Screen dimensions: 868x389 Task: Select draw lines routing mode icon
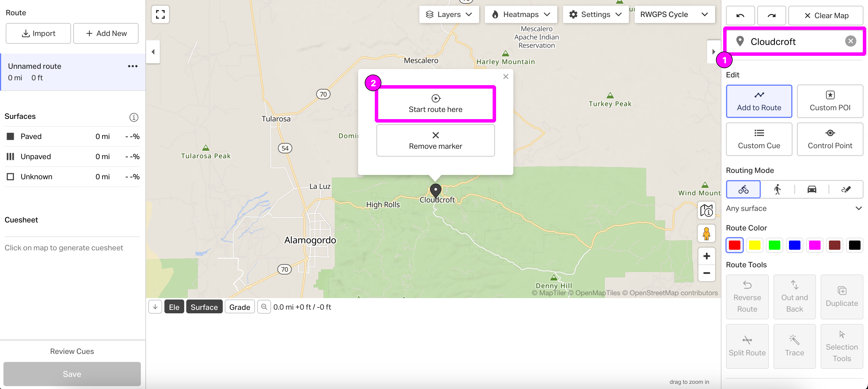(846, 189)
